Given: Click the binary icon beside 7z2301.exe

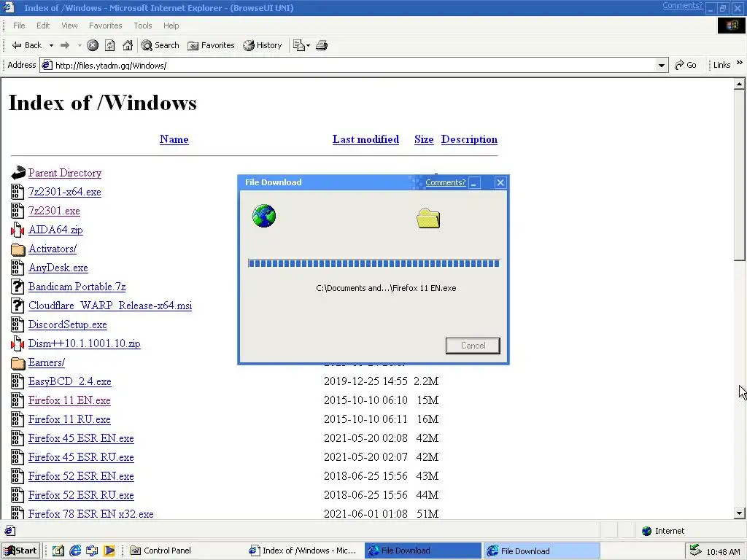Looking at the screenshot, I should 18,211.
